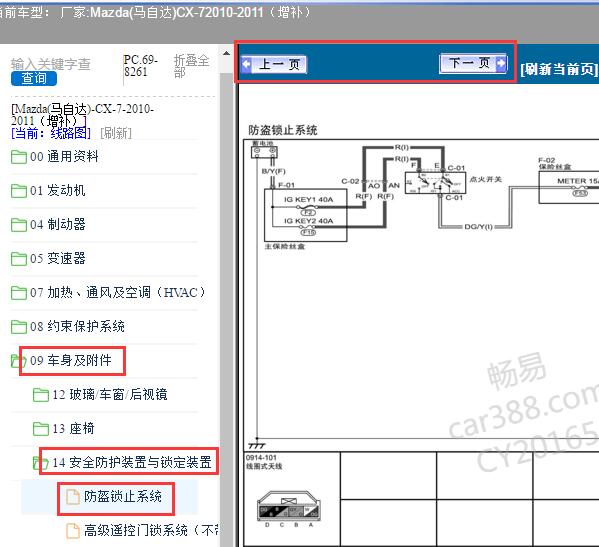Click the PC.69-8261 text
This screenshot has width=599, height=547.
coord(140,65)
